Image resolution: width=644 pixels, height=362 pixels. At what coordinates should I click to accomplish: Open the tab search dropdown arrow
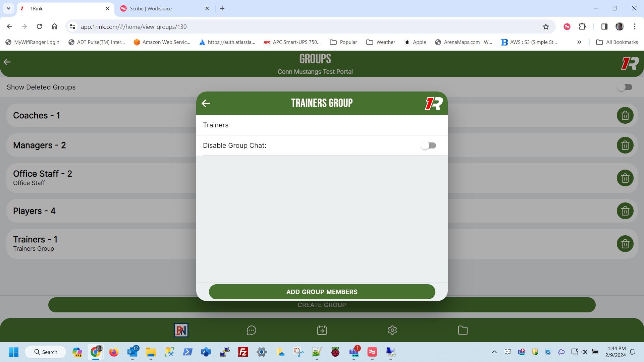8,8
